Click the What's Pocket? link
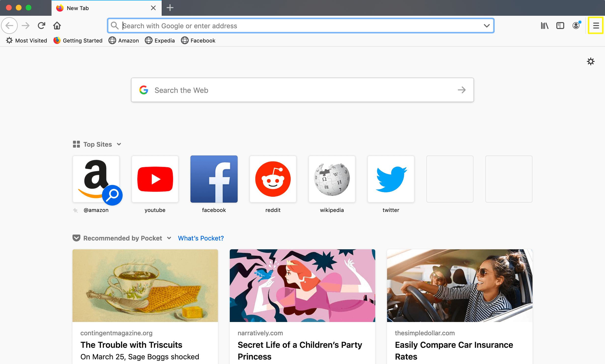This screenshot has height=364, width=605. point(201,238)
